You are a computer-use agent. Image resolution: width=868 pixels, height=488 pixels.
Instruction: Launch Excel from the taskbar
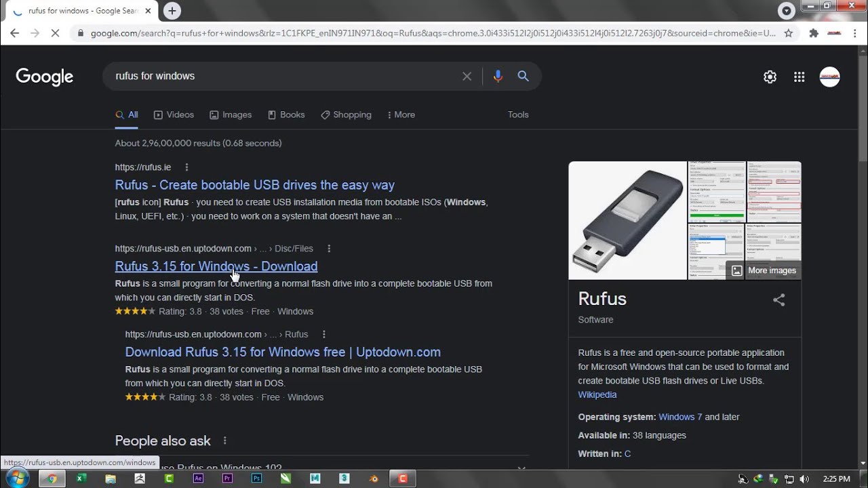pyautogui.click(x=81, y=479)
